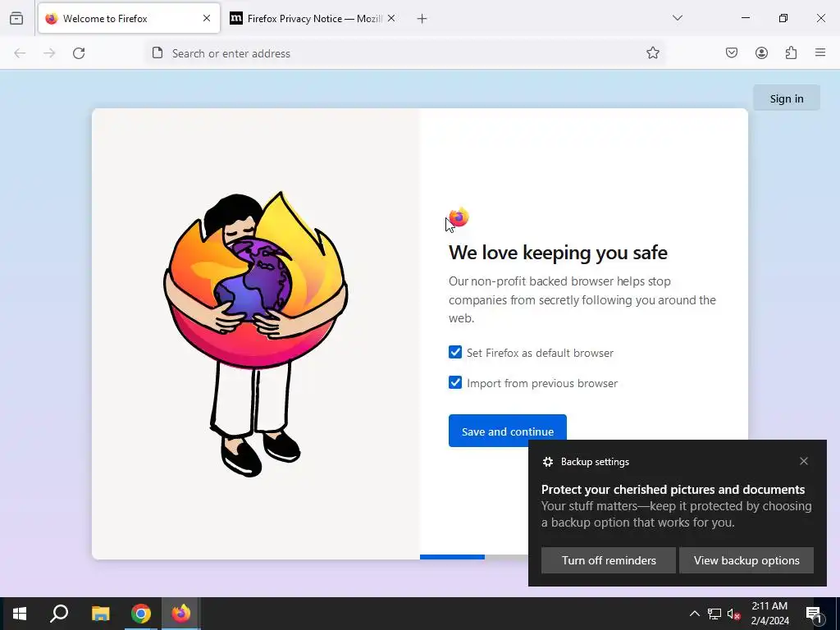
Task: Open the network status tray icon
Action: pos(714,614)
